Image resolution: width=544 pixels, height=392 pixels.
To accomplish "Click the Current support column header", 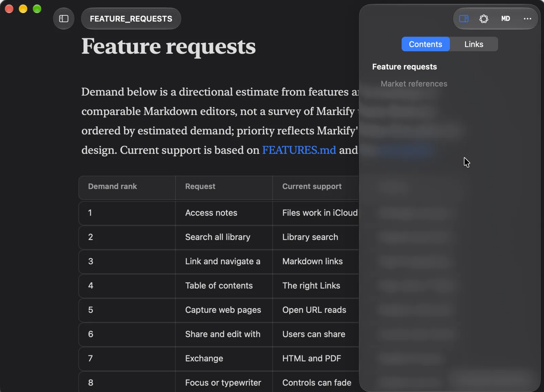I will (x=316, y=188).
